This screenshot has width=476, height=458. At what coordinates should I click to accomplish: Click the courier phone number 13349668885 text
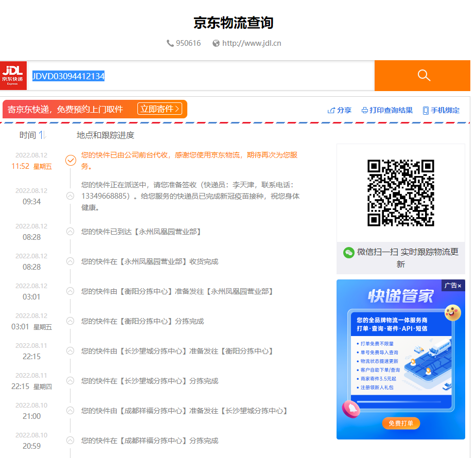tap(103, 196)
